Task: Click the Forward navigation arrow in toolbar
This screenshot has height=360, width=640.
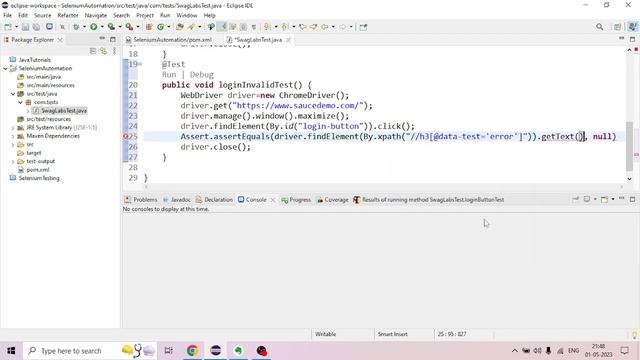Action: 342,27
